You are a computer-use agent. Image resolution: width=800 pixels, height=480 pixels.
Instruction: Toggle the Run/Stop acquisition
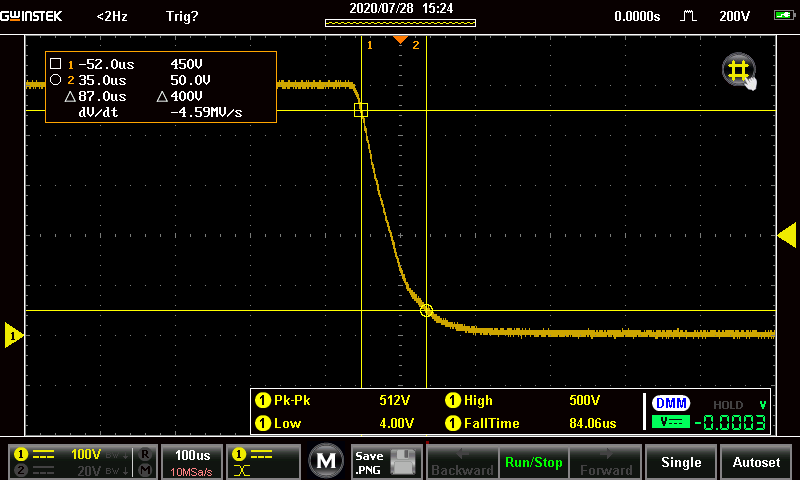534,461
